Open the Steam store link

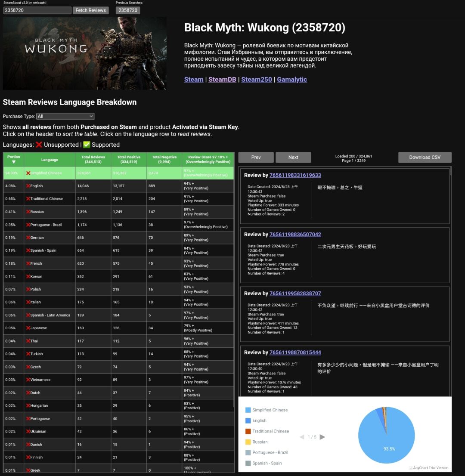pos(193,80)
